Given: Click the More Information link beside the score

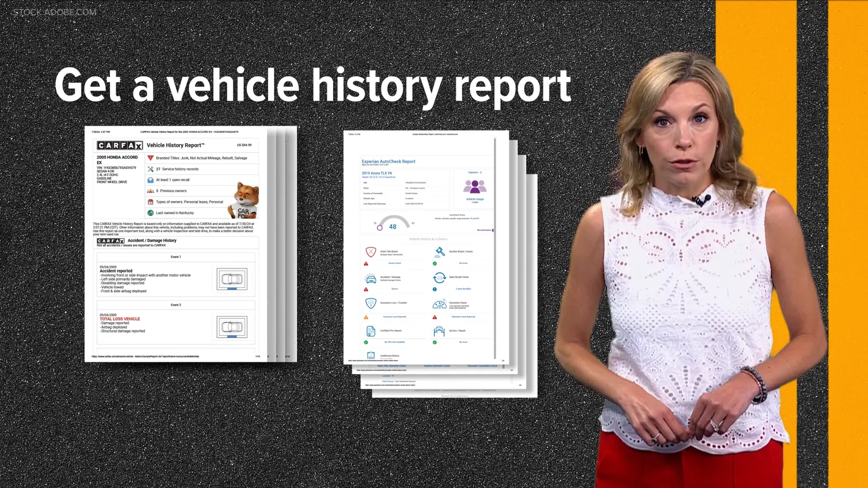Looking at the screenshot, I should (484, 230).
